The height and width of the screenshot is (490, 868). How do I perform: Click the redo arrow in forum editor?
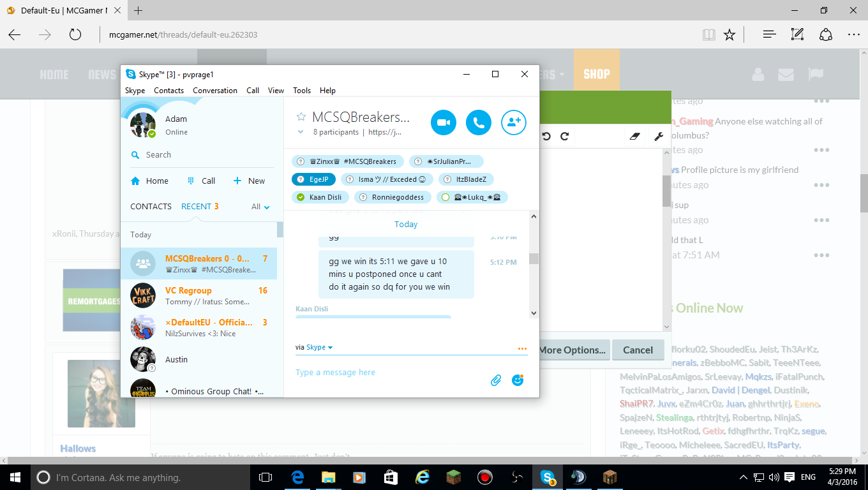564,137
